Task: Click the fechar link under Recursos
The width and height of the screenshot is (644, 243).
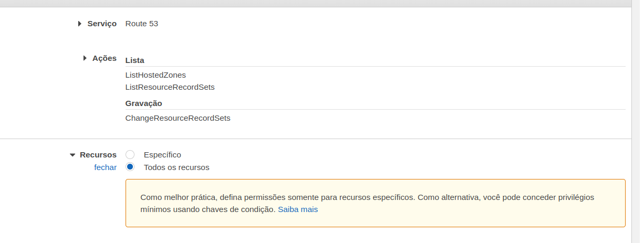Action: [x=105, y=167]
